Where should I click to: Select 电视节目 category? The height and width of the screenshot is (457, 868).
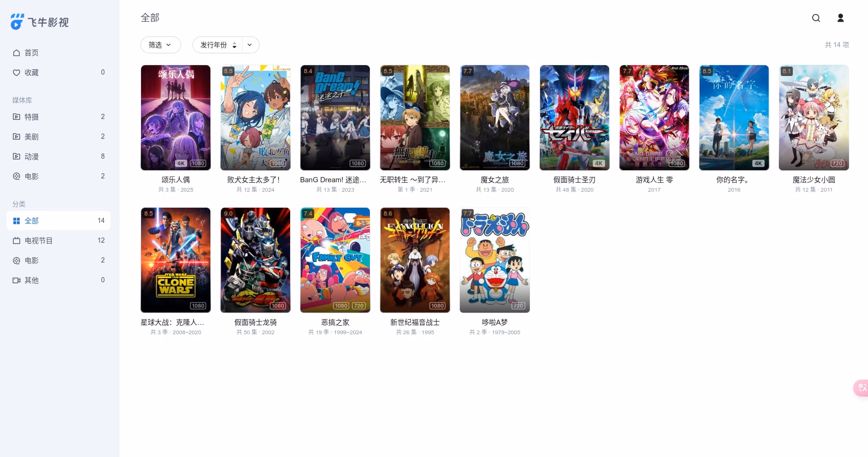point(58,241)
